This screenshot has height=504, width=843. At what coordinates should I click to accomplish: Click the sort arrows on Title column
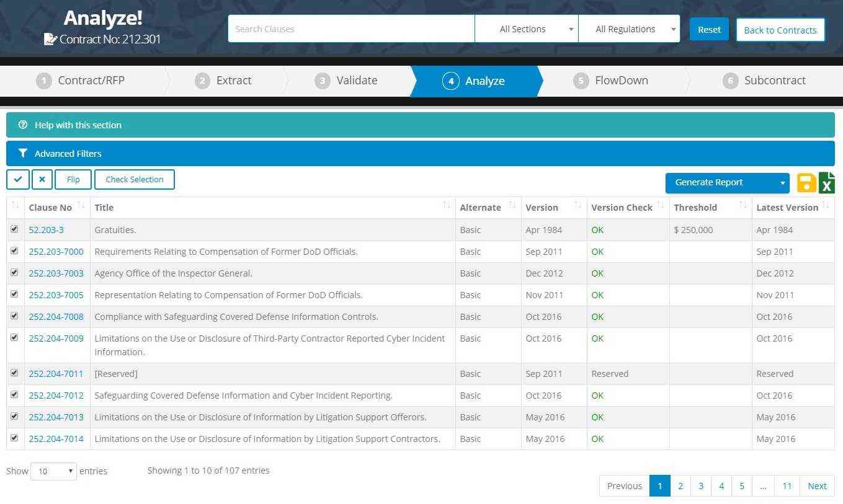point(447,205)
